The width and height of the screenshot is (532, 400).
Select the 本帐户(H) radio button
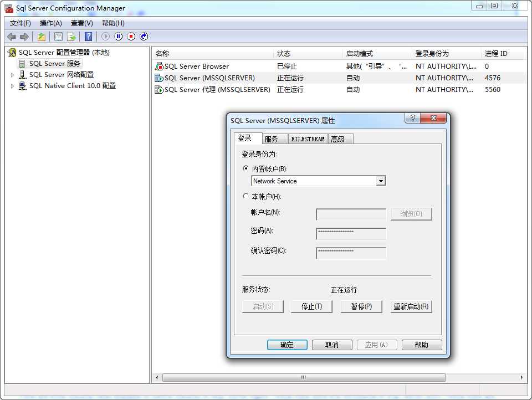pos(245,196)
